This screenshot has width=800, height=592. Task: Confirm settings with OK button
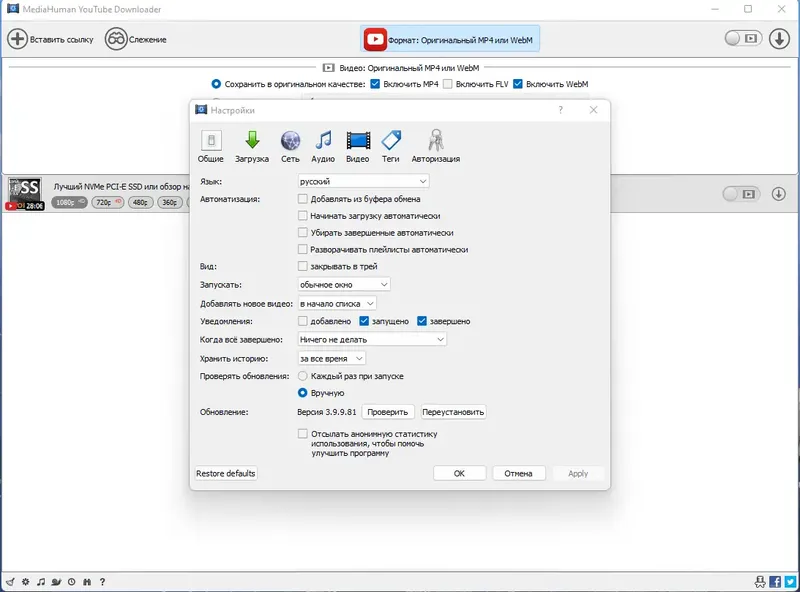pos(459,474)
